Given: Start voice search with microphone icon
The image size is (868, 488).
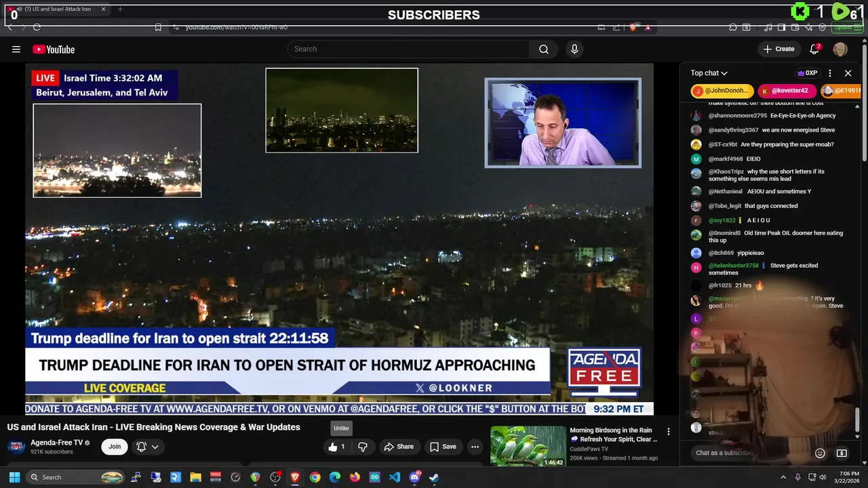Looking at the screenshot, I should [x=574, y=49].
